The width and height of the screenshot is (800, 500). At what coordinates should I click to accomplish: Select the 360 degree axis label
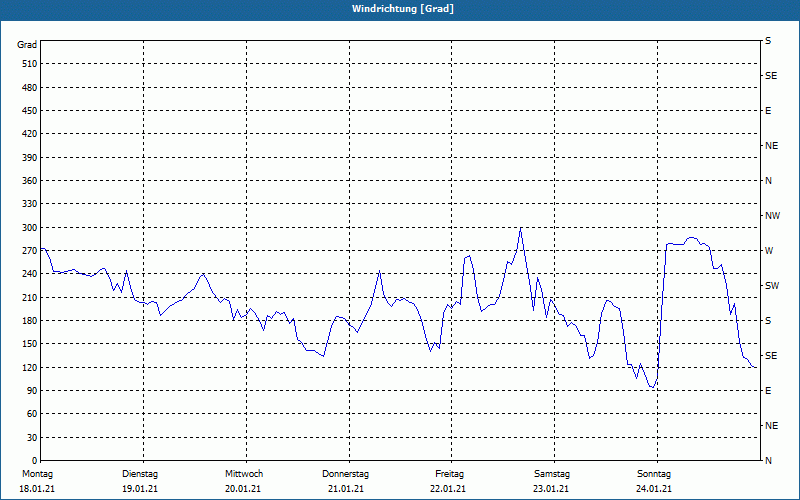pyautogui.click(x=29, y=181)
